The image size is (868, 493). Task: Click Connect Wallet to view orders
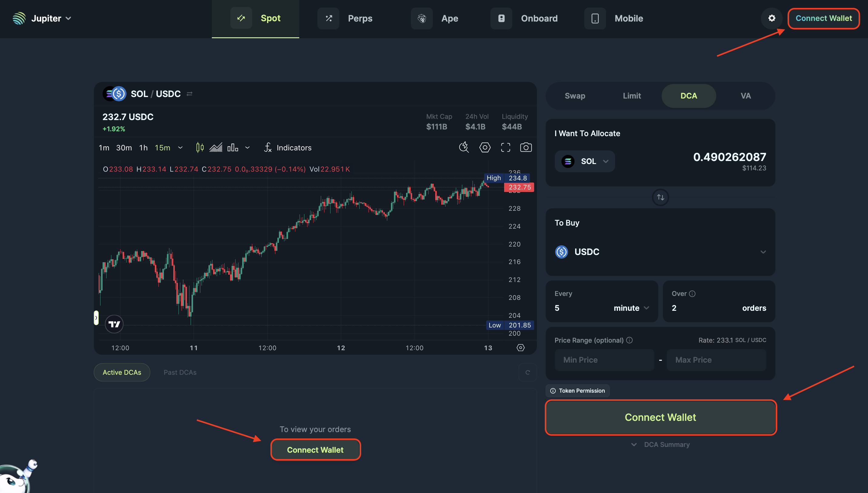pos(315,450)
